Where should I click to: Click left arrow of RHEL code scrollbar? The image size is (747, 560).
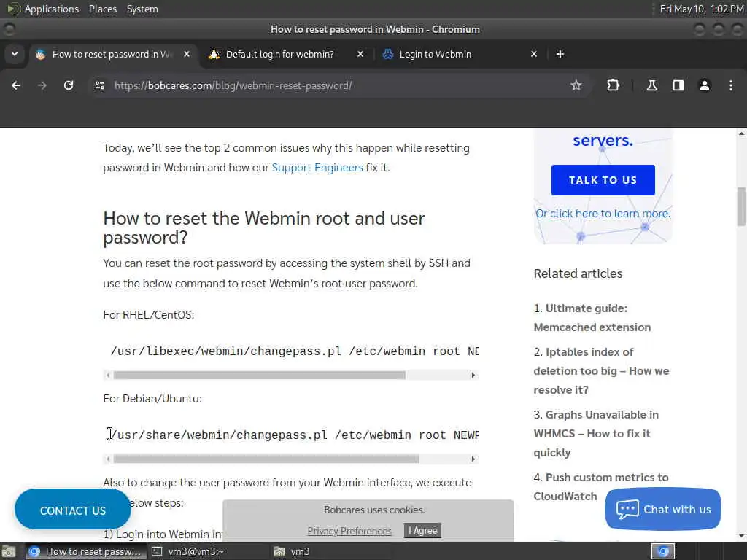tap(108, 376)
